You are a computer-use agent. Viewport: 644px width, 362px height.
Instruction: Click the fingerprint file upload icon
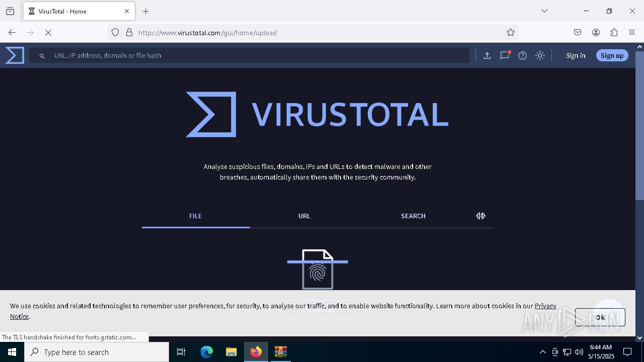tap(317, 269)
